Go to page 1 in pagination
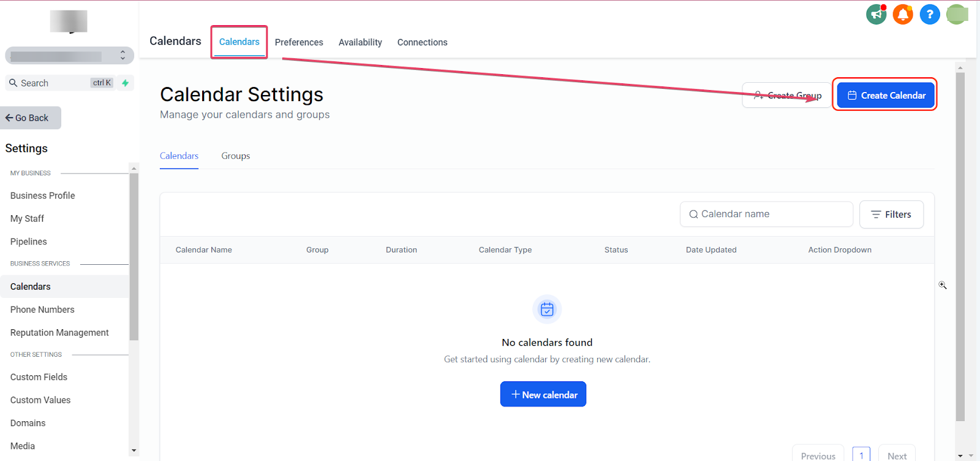 click(x=861, y=454)
